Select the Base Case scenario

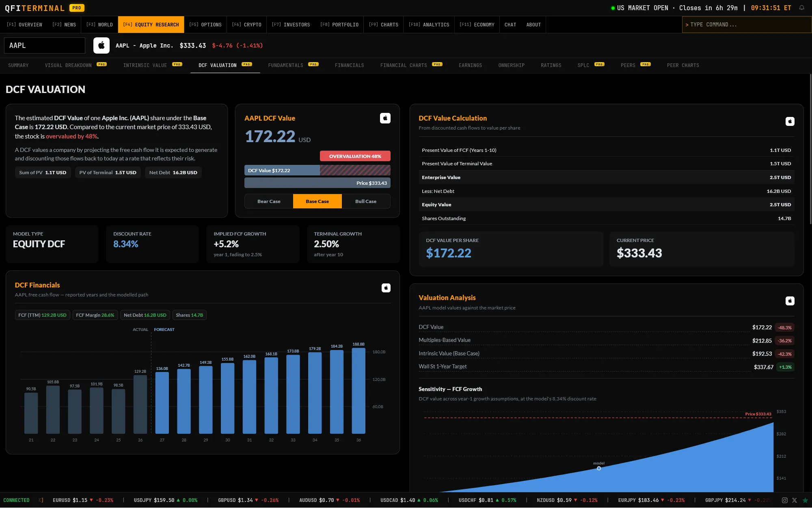(317, 201)
